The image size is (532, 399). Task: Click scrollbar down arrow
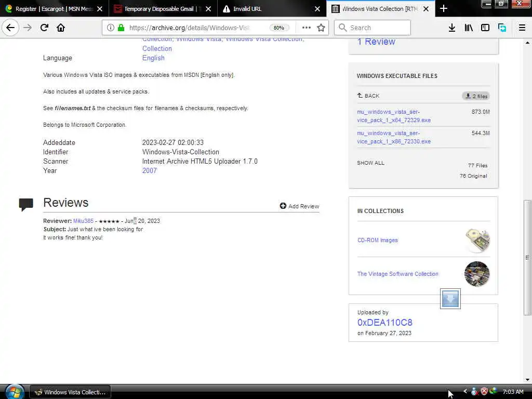527,380
